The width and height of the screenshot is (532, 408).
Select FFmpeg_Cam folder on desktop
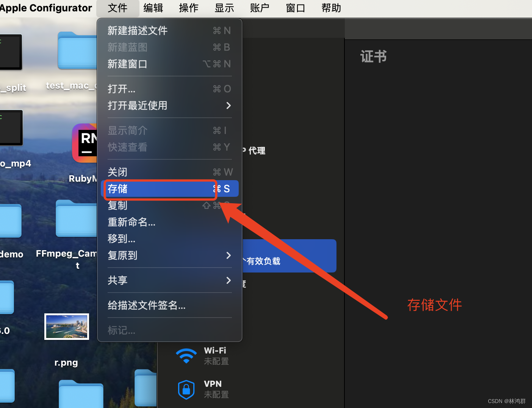pos(77,218)
